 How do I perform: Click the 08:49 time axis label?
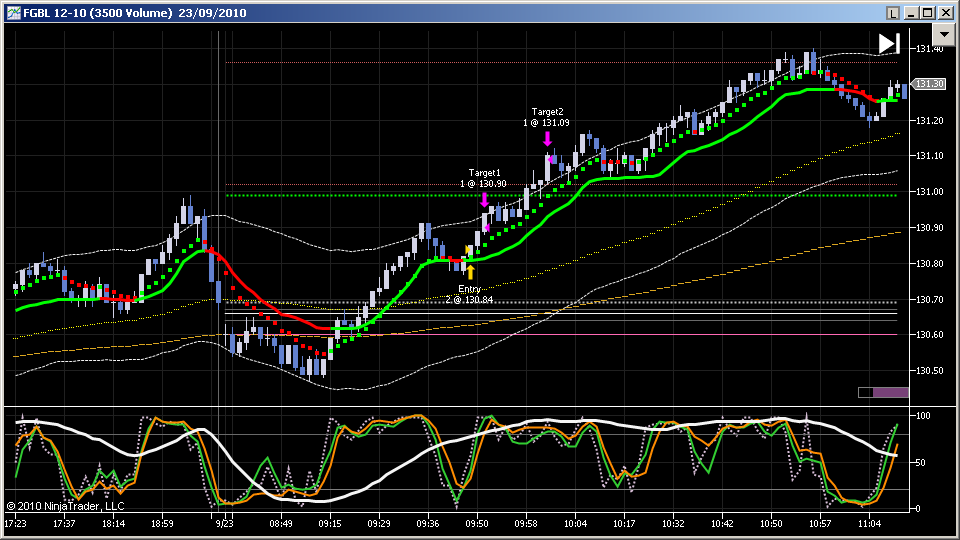(x=281, y=523)
